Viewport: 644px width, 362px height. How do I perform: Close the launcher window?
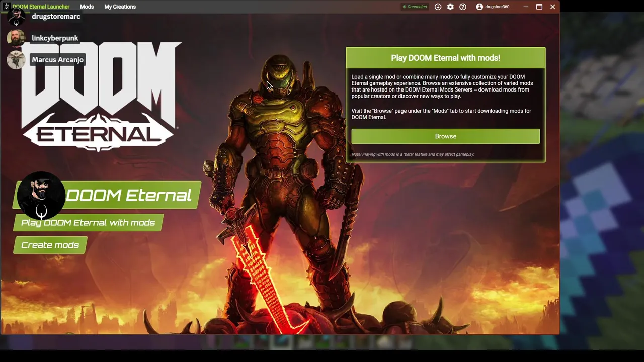pos(552,7)
